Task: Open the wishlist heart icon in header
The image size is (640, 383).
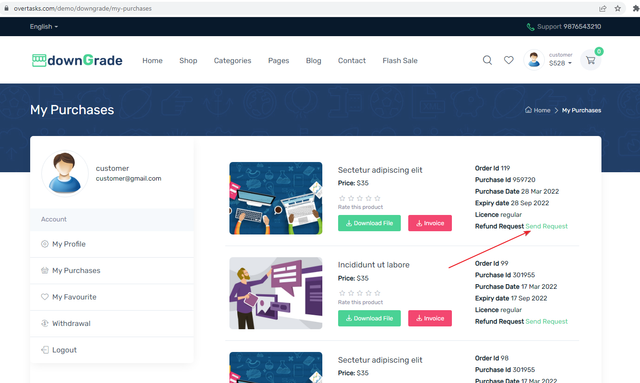Action: click(509, 60)
